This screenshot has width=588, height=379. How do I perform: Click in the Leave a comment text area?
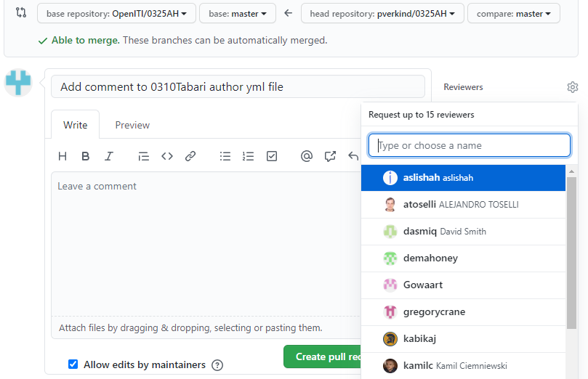(206, 243)
